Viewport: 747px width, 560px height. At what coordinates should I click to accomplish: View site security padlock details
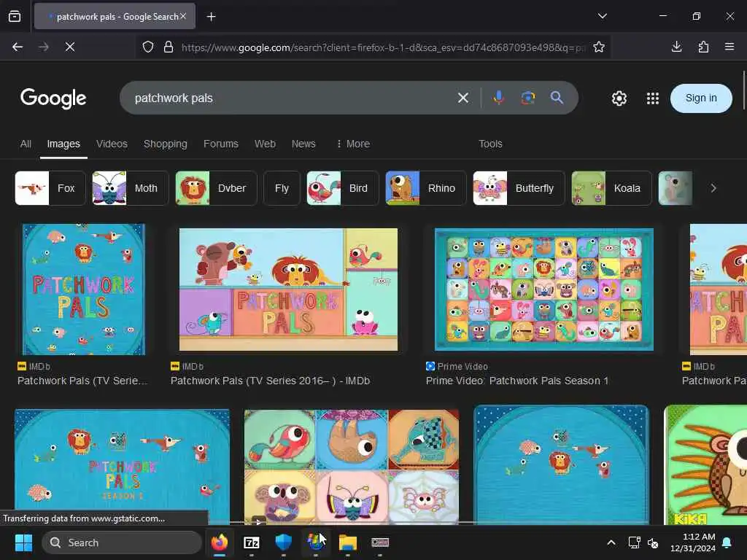click(169, 47)
